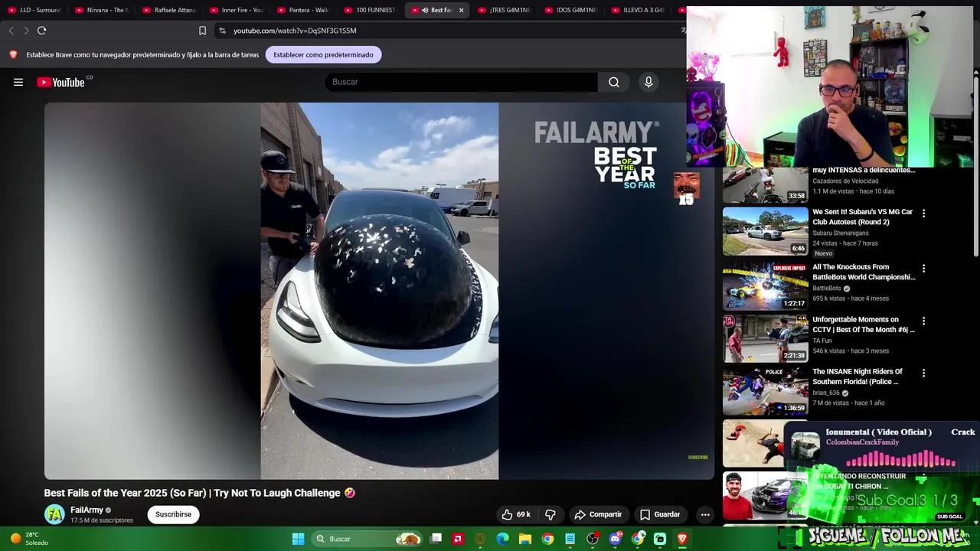
Task: Click Establecer como predeterminado button
Action: [x=323, y=54]
